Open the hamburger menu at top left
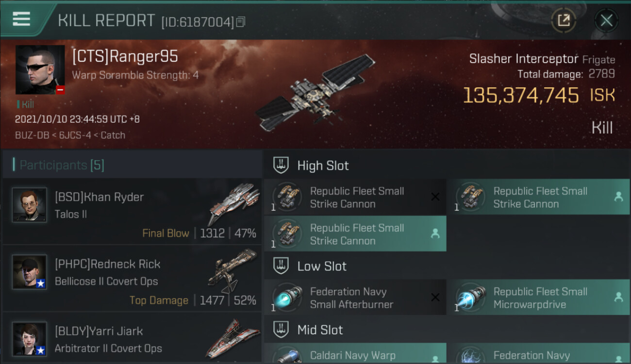 [x=21, y=19]
